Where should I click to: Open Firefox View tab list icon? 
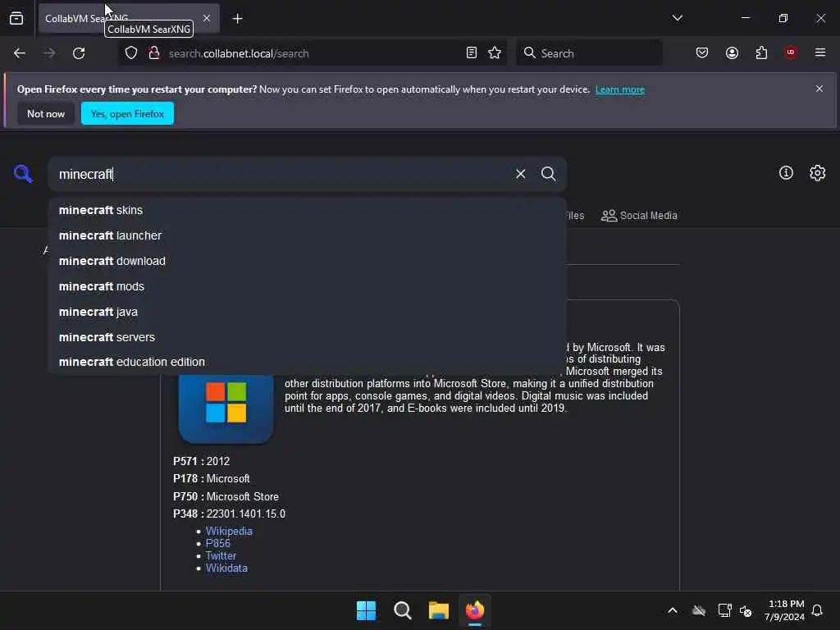point(16,19)
